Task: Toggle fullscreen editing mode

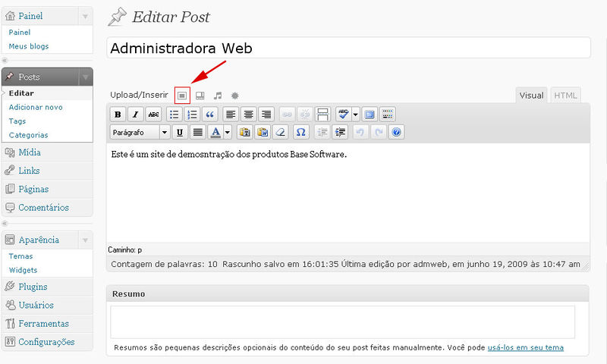Action: coord(370,115)
